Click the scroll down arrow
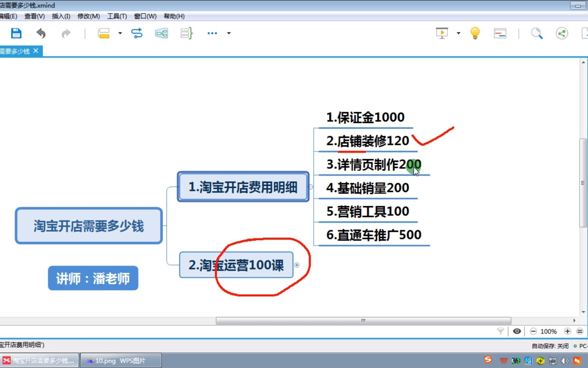 click(583, 312)
